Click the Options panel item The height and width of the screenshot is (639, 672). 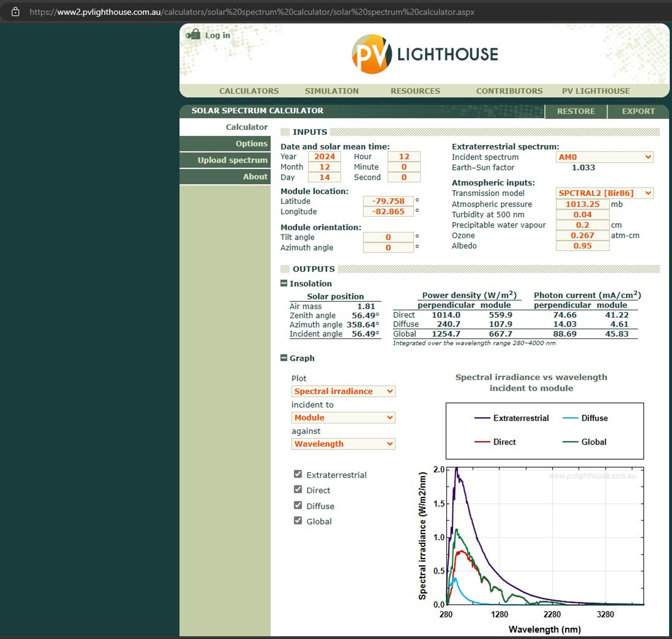click(252, 143)
